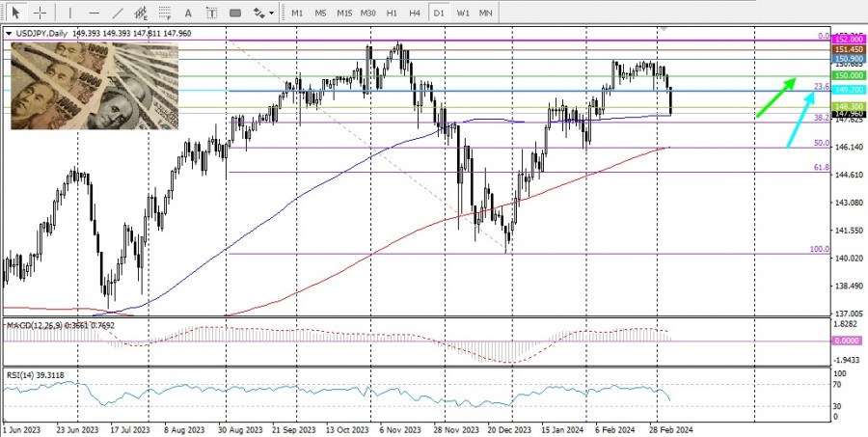
Task: Click the 28 Feb 2024 date label
Action: pyautogui.click(x=672, y=430)
